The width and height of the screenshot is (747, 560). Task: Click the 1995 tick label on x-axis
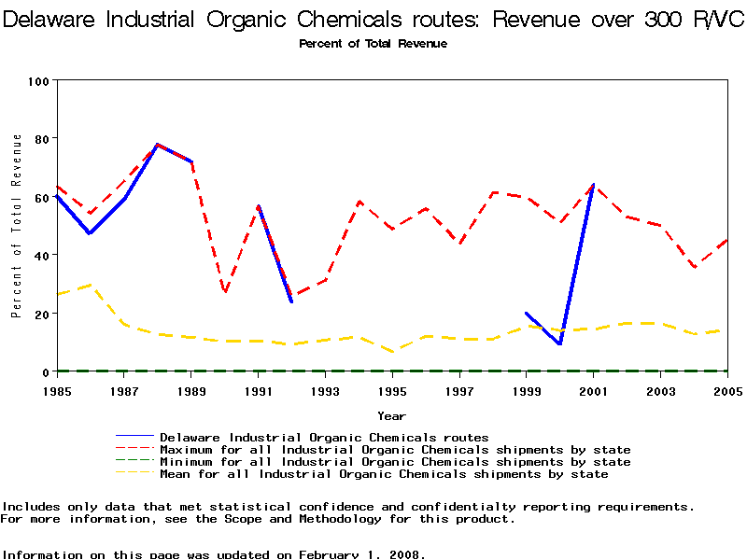[x=392, y=390]
